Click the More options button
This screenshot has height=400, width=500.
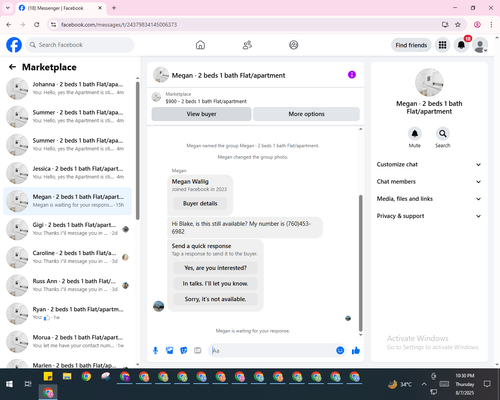click(306, 114)
